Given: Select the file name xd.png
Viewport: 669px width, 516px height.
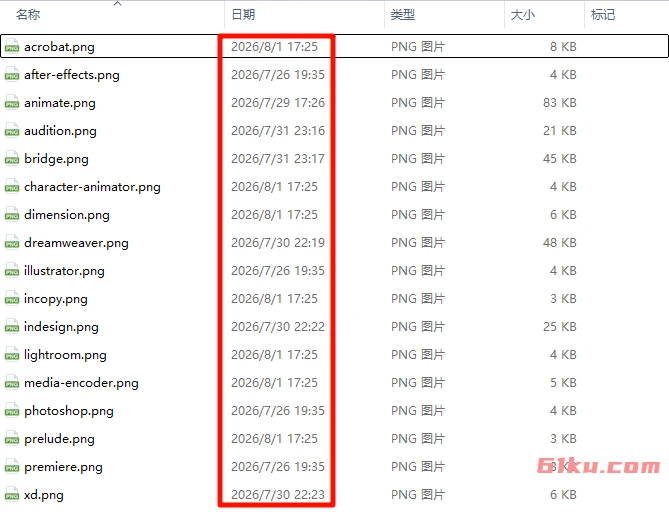Looking at the screenshot, I should (44, 496).
